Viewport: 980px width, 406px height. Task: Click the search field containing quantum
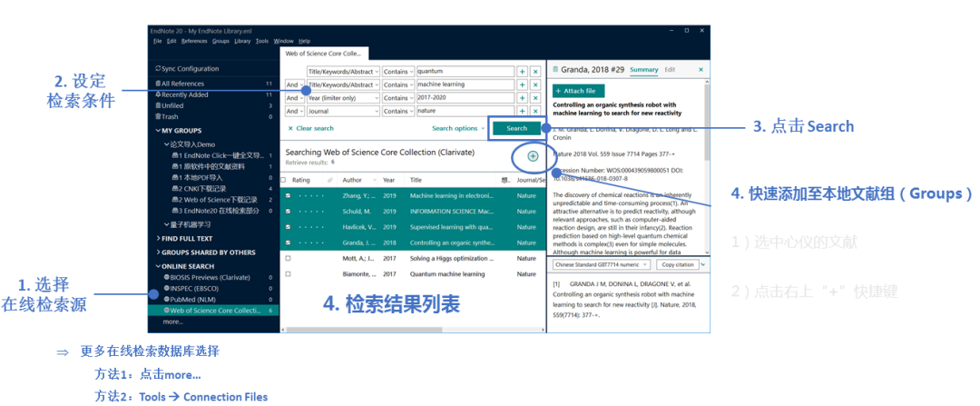coord(465,72)
